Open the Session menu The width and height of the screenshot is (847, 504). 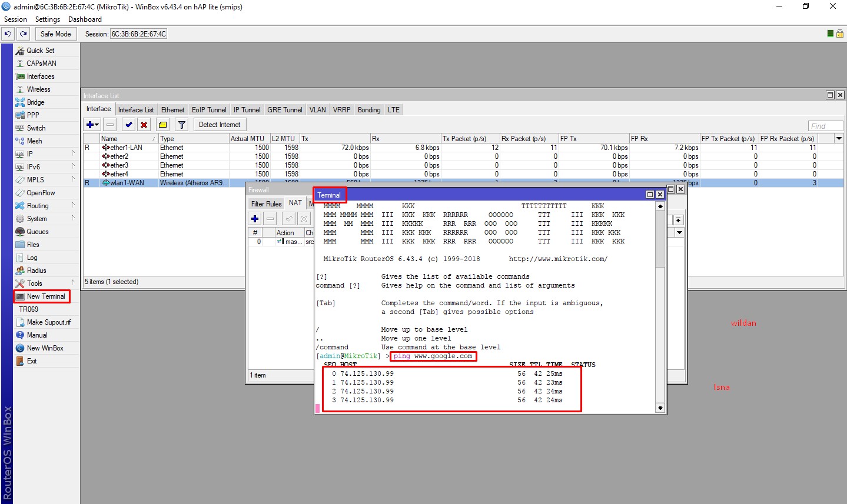pos(15,19)
